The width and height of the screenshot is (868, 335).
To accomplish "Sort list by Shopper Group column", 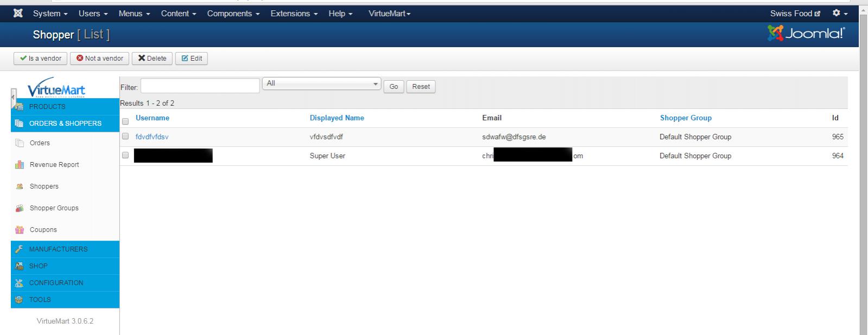I will (685, 118).
